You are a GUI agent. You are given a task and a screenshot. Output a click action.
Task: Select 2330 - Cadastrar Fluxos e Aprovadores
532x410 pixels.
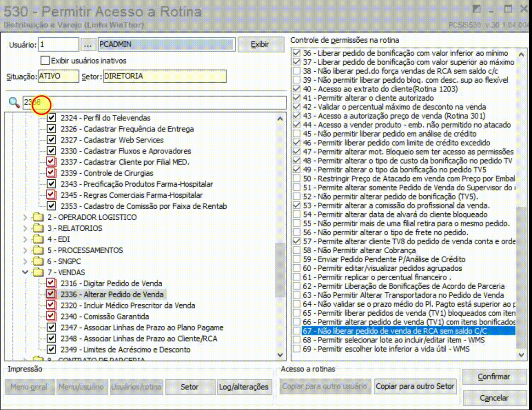(125, 151)
